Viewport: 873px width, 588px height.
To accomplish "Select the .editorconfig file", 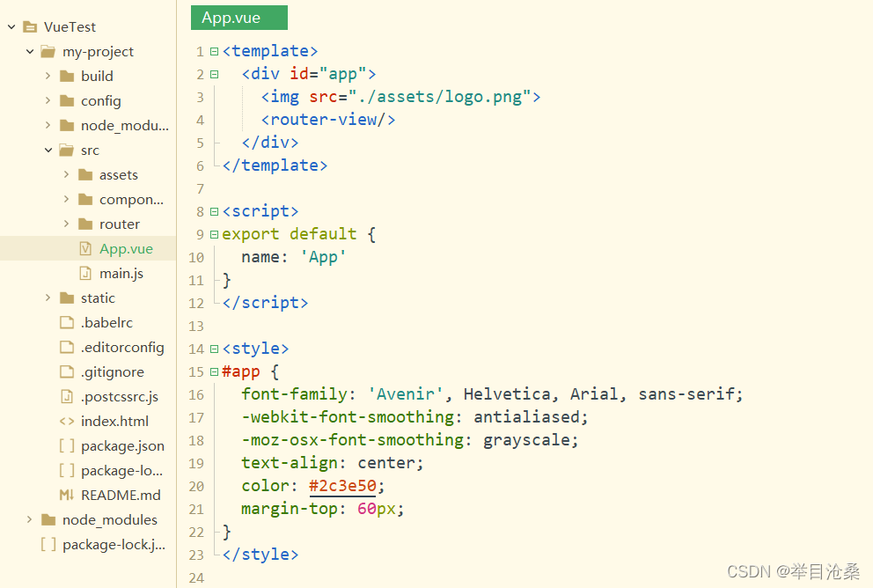I will [x=122, y=348].
